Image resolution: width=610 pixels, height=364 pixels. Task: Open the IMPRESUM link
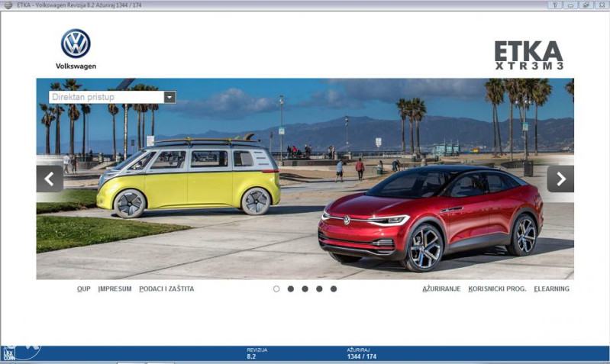tap(115, 289)
